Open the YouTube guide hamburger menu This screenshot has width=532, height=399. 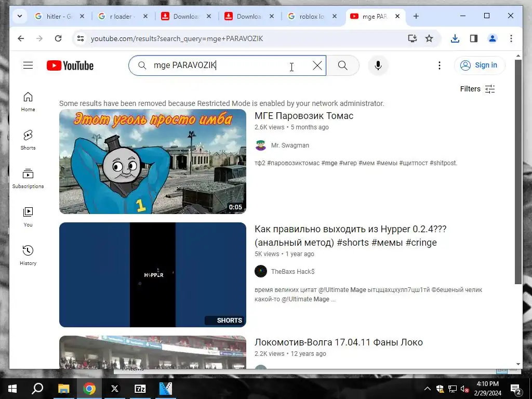28,65
